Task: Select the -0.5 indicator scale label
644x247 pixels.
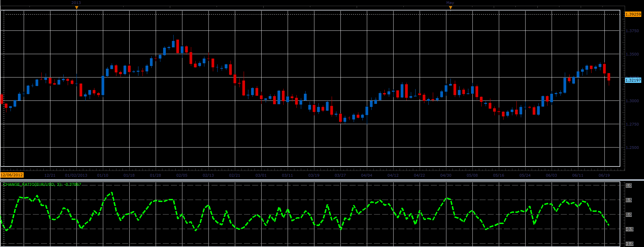Action: (x=629, y=229)
